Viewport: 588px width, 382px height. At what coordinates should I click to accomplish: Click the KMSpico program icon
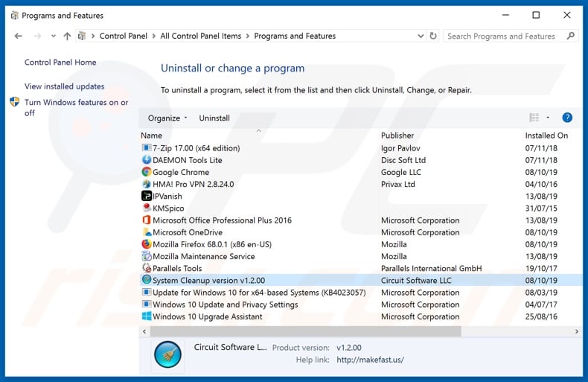coord(146,208)
